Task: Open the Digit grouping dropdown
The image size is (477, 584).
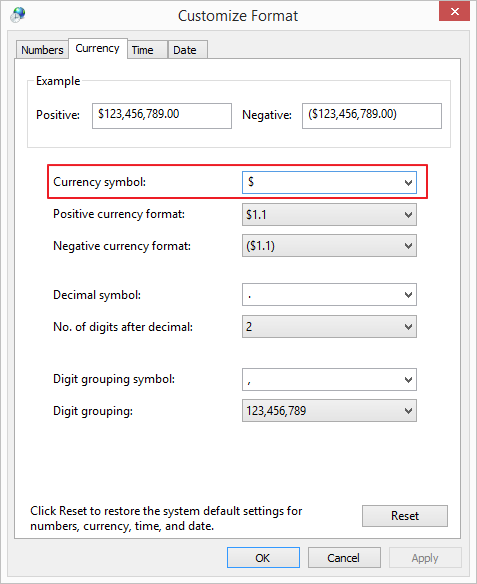Action: point(329,411)
